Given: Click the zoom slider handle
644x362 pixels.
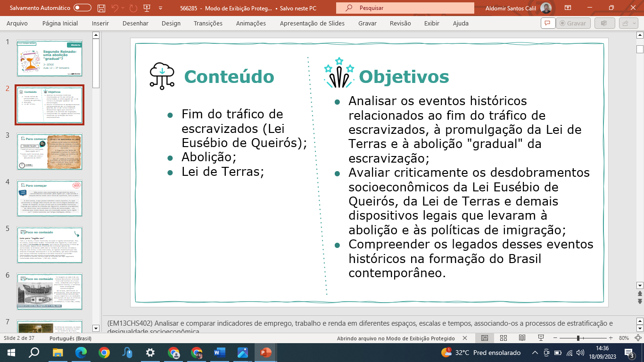Looking at the screenshot, I should click(578, 338).
